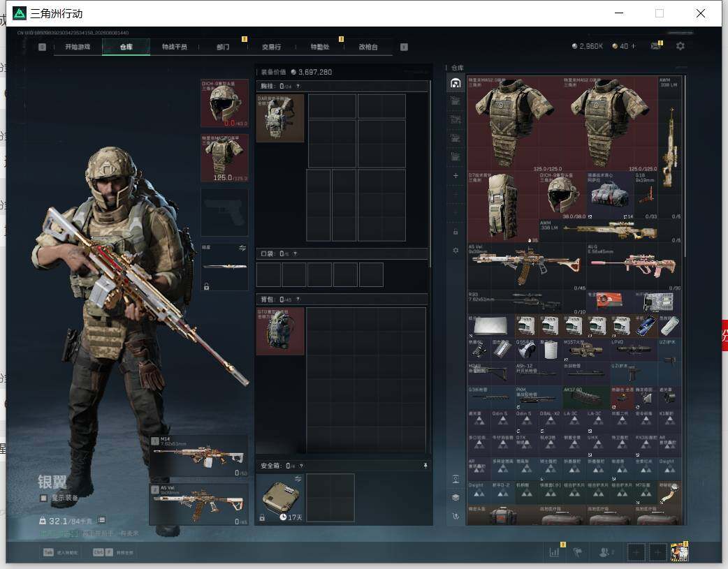Invite teammate using second plus slot
Image resolution: width=728 pixels, height=569 pixels.
point(657,552)
